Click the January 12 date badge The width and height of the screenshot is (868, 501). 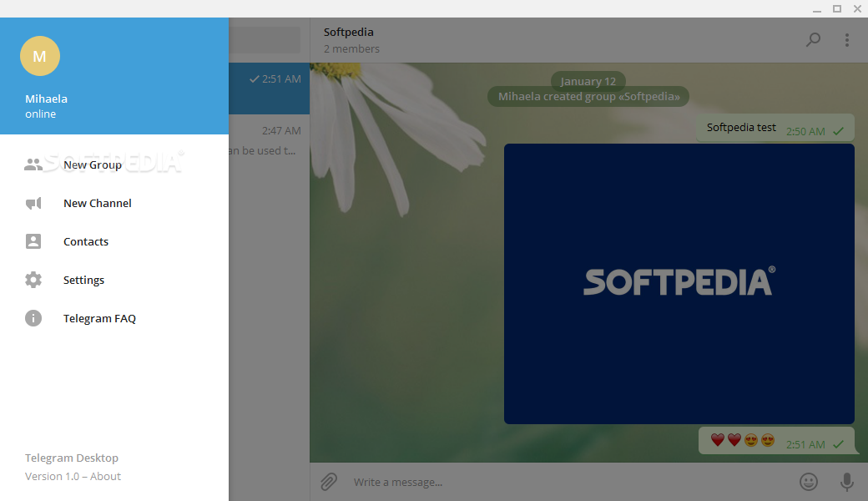coord(588,81)
